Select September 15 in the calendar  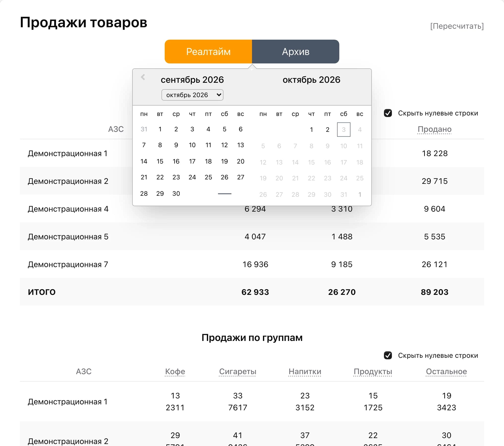click(160, 161)
